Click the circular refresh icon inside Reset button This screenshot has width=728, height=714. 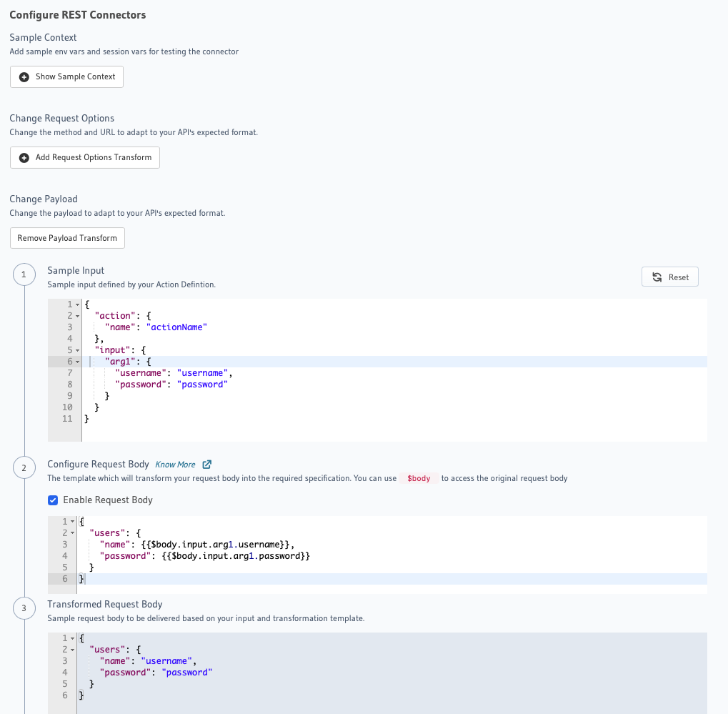(x=657, y=277)
